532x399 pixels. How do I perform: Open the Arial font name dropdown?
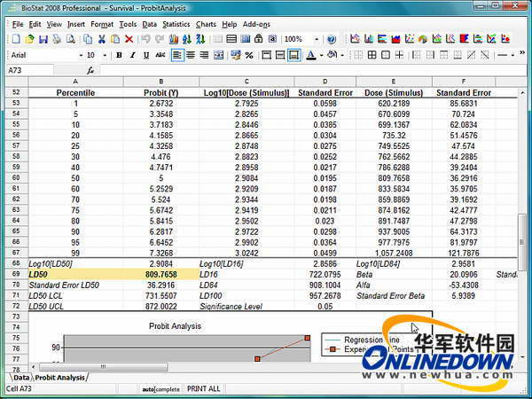pyautogui.click(x=81, y=55)
